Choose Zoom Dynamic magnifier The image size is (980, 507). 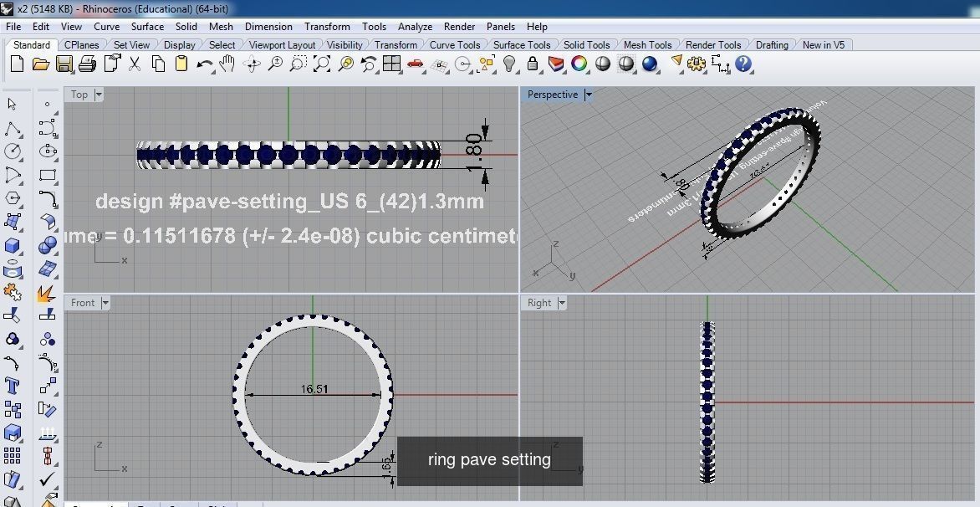[x=275, y=64]
